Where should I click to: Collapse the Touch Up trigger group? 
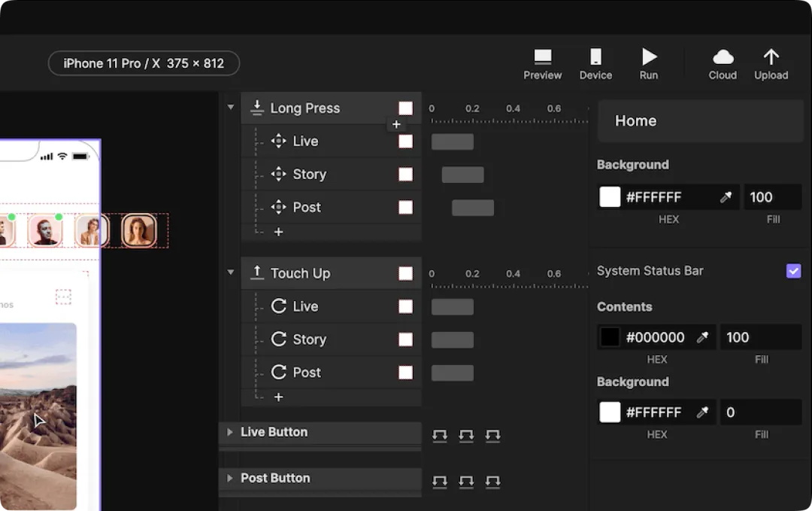(231, 272)
